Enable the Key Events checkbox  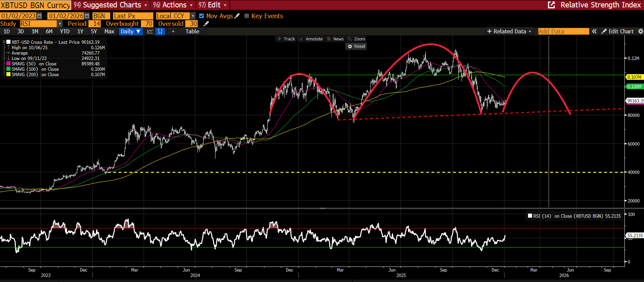[247, 16]
